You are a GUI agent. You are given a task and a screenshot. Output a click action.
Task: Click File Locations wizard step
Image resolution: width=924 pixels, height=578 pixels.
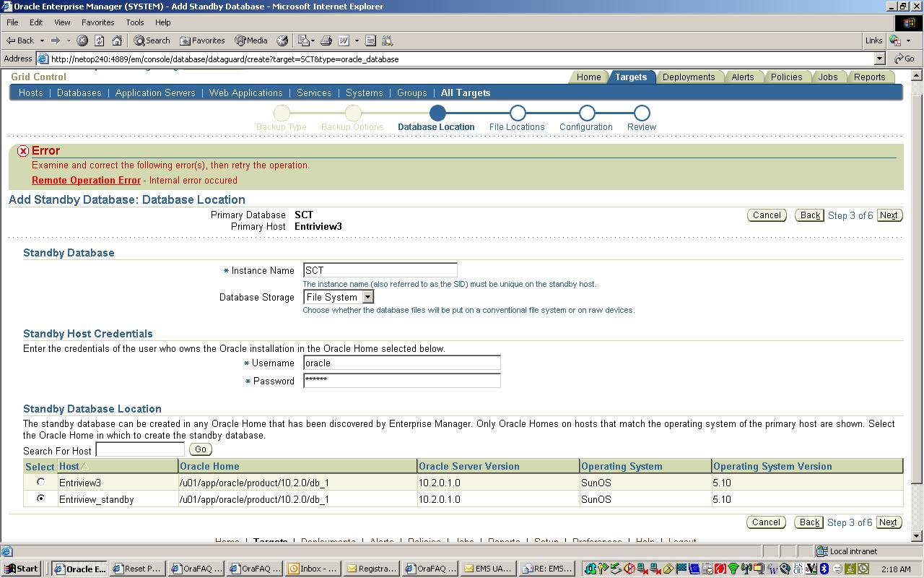tap(517, 119)
